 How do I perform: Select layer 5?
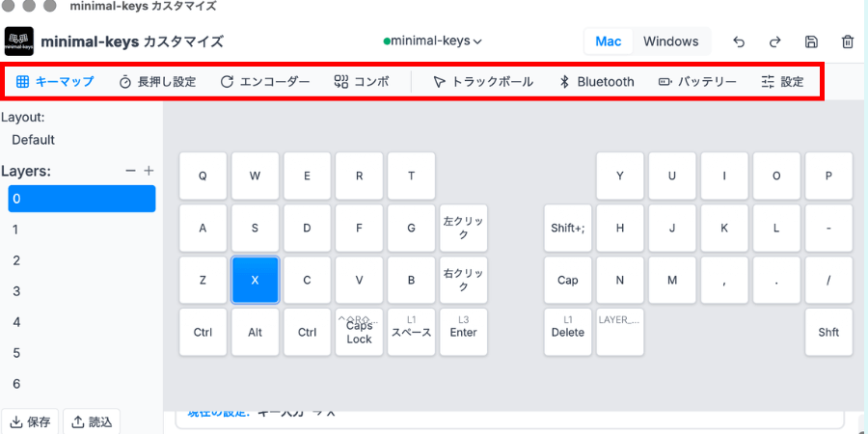82,353
